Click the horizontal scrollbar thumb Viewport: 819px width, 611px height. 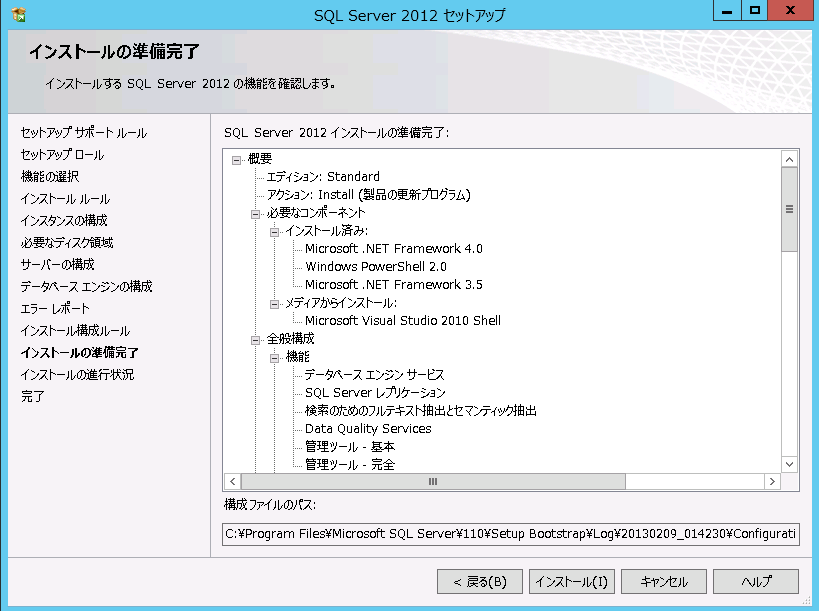[x=433, y=481]
